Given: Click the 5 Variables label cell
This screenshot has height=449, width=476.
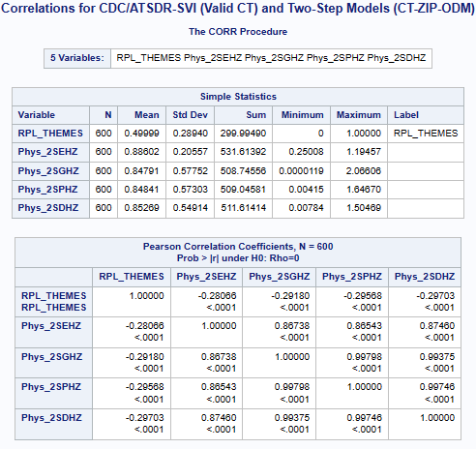Looking at the screenshot, I should (x=77, y=58).
